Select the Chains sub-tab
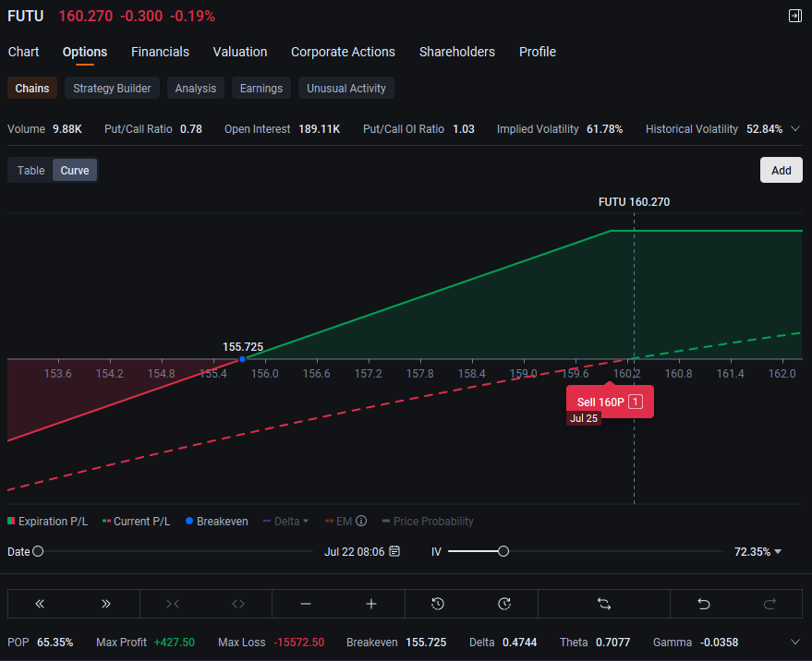This screenshot has height=661, width=812. click(32, 88)
